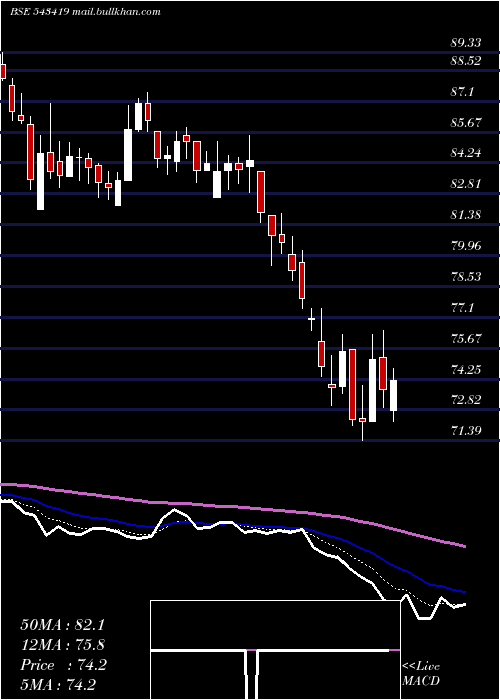Click the 75.67 price level label
The height and width of the screenshot is (700, 500).
467,338
